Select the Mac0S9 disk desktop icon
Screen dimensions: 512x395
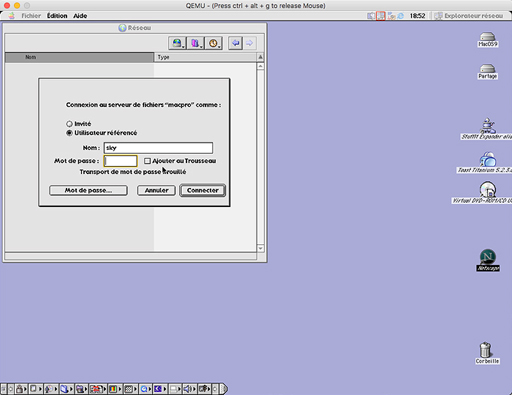point(488,39)
